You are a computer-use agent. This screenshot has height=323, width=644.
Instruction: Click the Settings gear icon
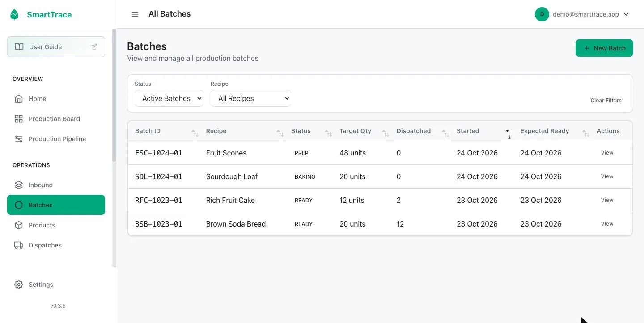click(x=19, y=285)
